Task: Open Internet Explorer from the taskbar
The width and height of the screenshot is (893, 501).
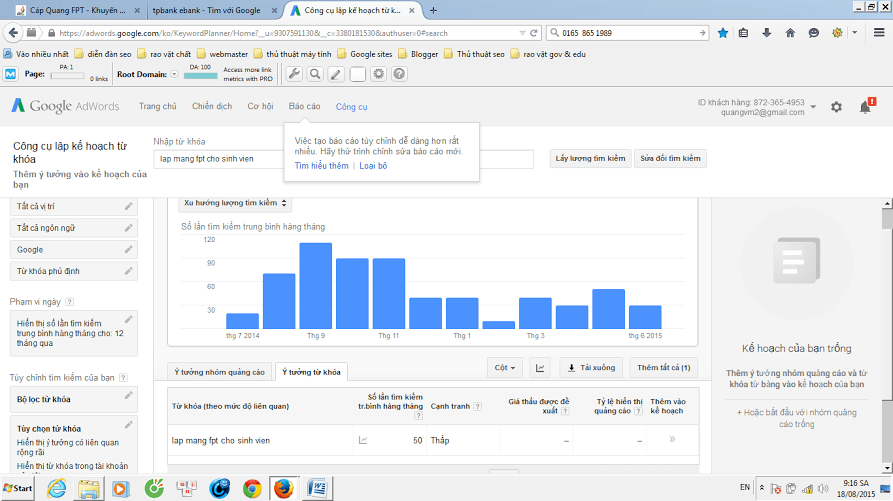Action: tap(56, 488)
